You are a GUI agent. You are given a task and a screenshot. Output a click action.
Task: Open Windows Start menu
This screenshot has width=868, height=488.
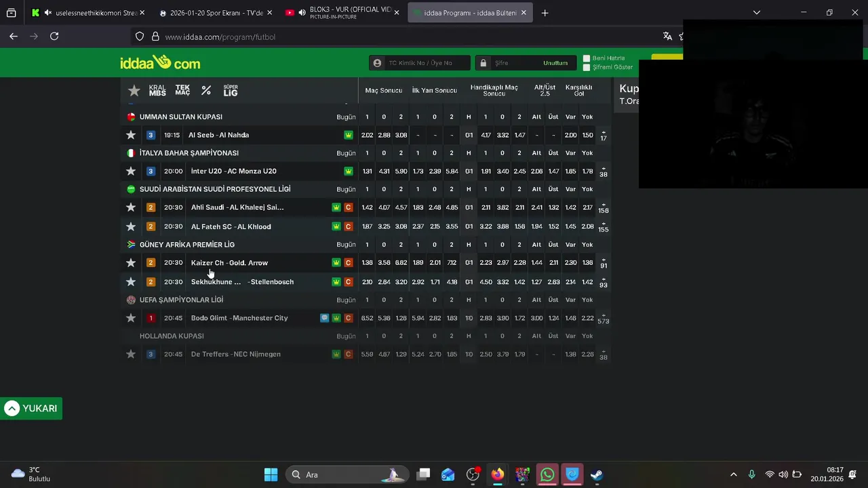(x=271, y=474)
